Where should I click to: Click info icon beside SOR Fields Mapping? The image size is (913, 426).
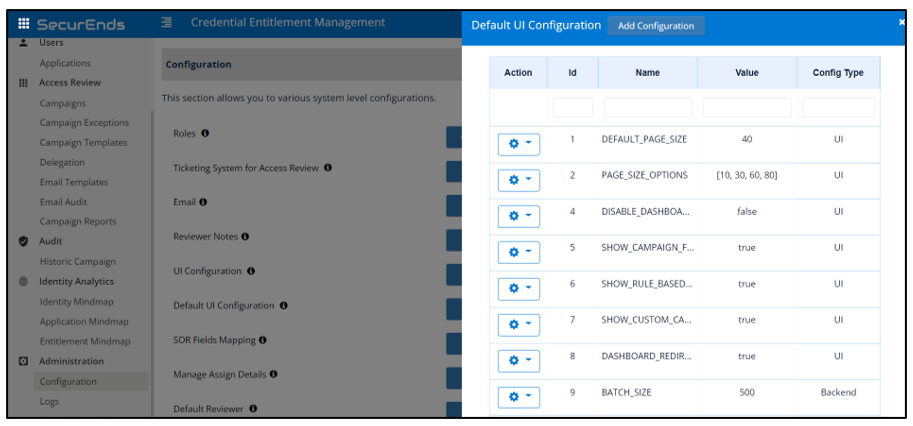click(263, 340)
